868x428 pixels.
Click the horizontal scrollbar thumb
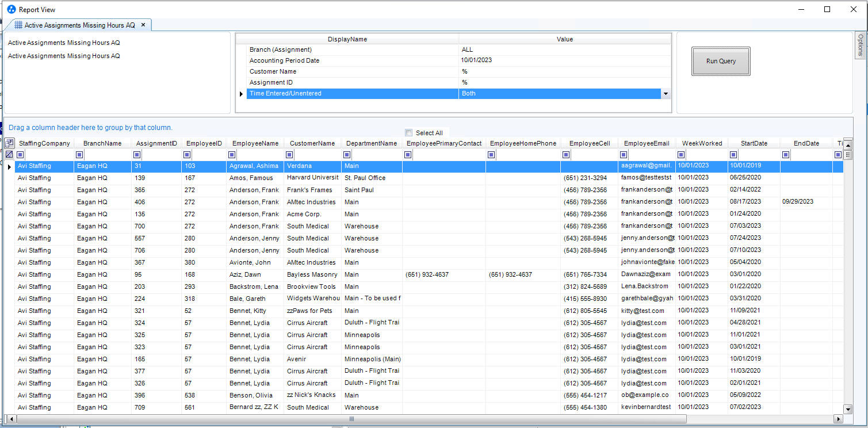(351, 419)
